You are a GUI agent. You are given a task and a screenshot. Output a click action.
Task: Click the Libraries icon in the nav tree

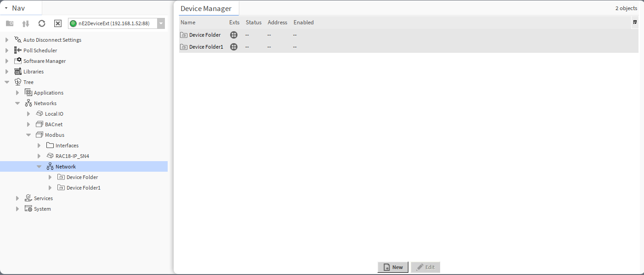[x=18, y=71]
